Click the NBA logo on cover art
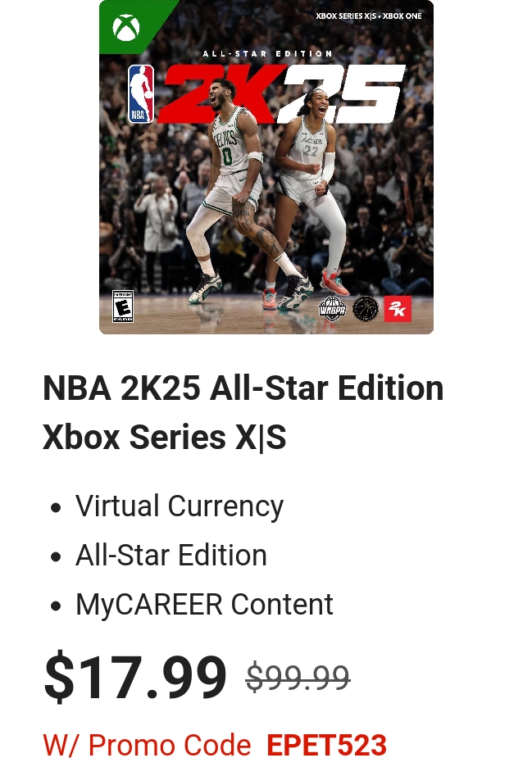This screenshot has width=532, height=767. (x=140, y=93)
